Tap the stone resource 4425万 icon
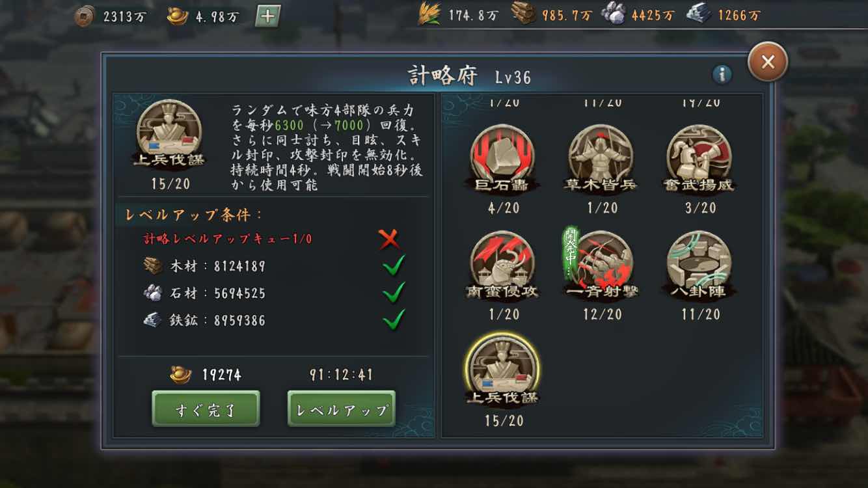Viewport: 868px width, 488px height. pyautogui.click(x=614, y=14)
